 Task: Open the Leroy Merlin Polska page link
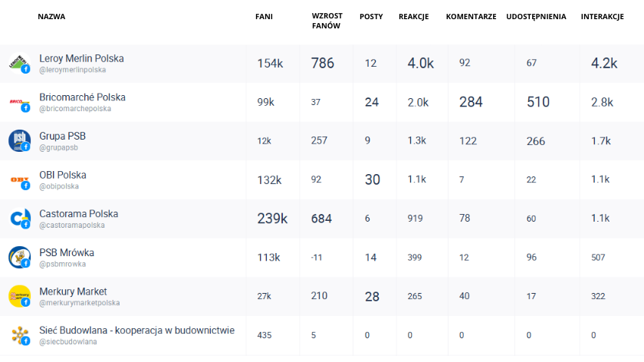click(81, 58)
